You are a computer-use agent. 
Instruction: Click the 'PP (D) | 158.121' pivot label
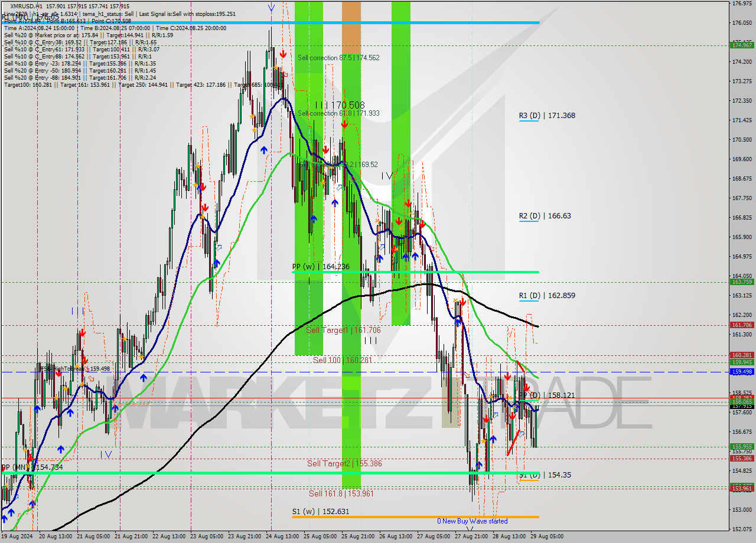tap(547, 395)
